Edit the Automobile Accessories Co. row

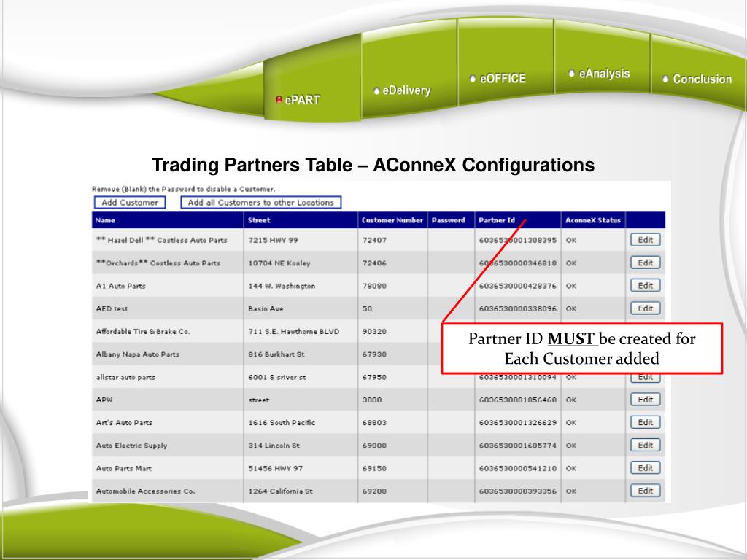tap(645, 491)
